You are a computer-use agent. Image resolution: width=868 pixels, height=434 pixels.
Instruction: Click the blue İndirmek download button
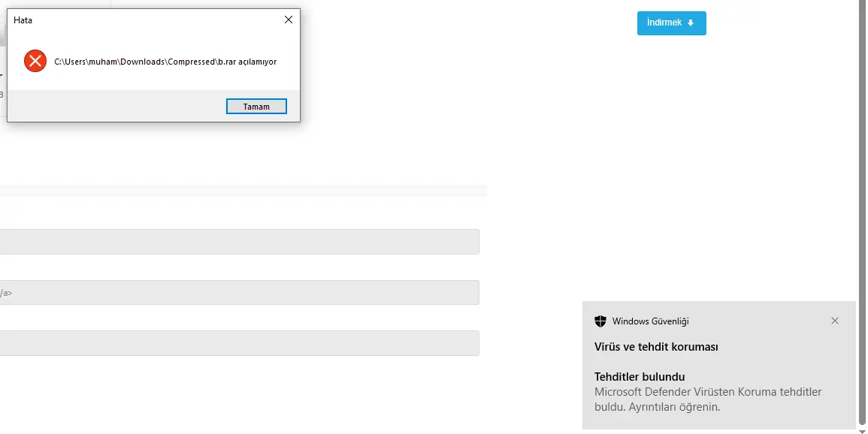672,23
